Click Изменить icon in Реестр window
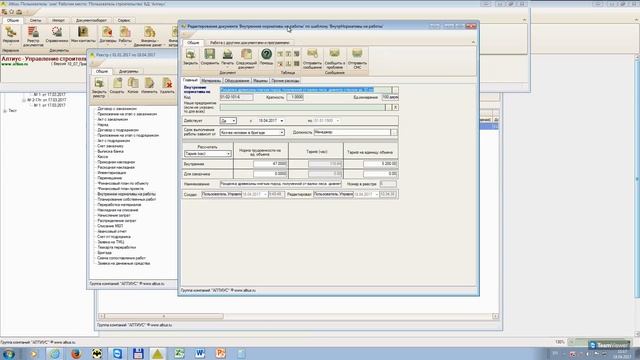The image size is (640, 360). (x=149, y=86)
